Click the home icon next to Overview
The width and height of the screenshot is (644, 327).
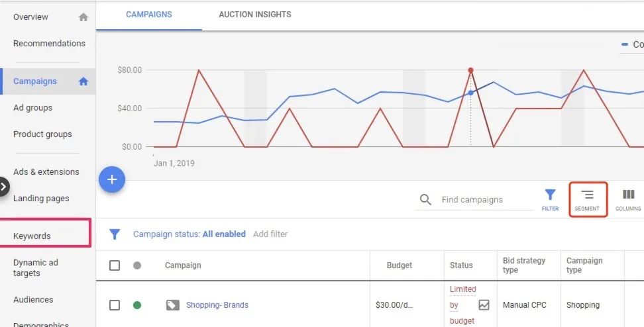pyautogui.click(x=83, y=17)
